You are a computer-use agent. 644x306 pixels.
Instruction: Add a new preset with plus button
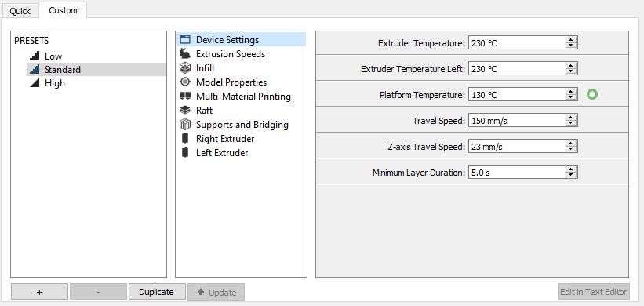coord(39,292)
